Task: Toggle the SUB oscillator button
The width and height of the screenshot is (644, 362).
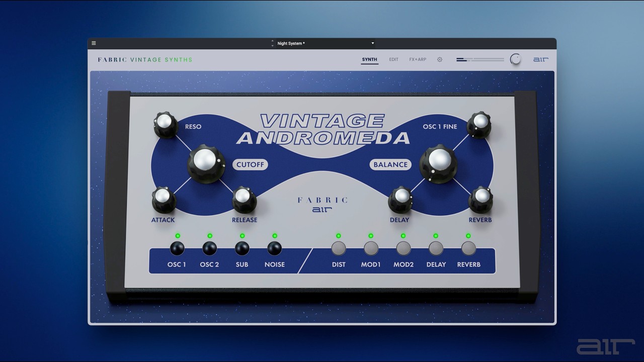Action: tap(242, 248)
